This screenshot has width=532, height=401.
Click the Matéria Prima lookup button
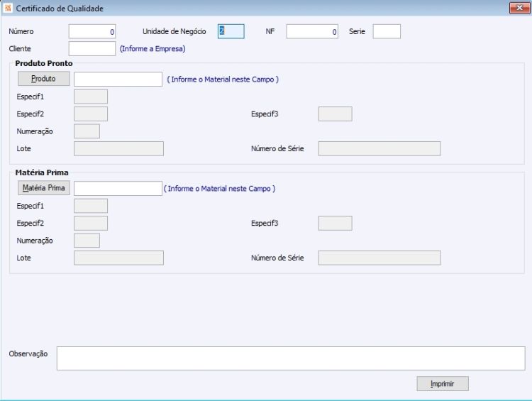[44, 188]
